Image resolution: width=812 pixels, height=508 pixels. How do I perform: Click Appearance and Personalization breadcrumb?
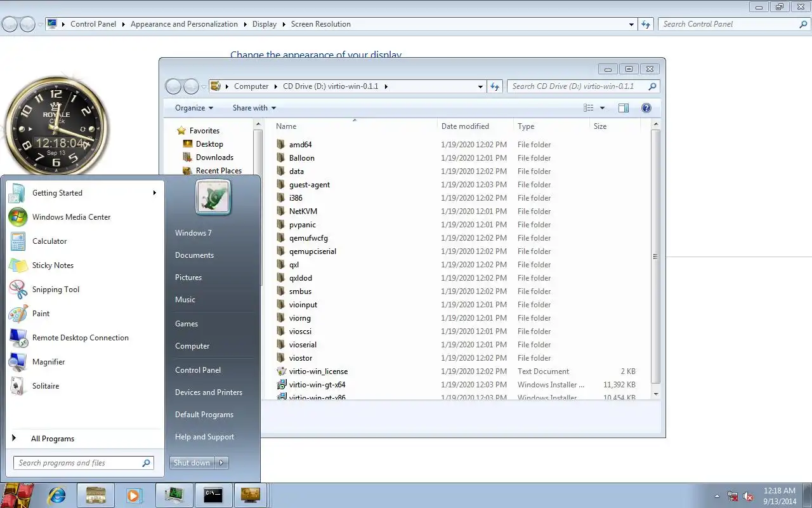point(184,24)
